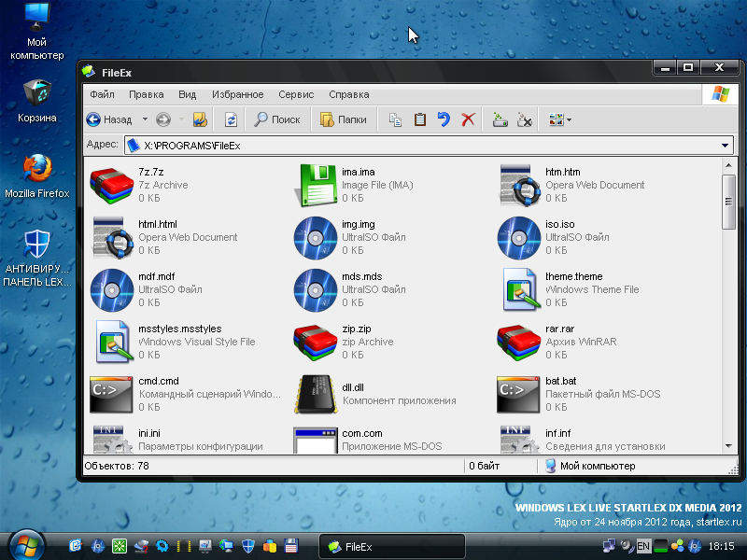The image size is (747, 560).
Task: Open the Избранное menu
Action: 237,94
